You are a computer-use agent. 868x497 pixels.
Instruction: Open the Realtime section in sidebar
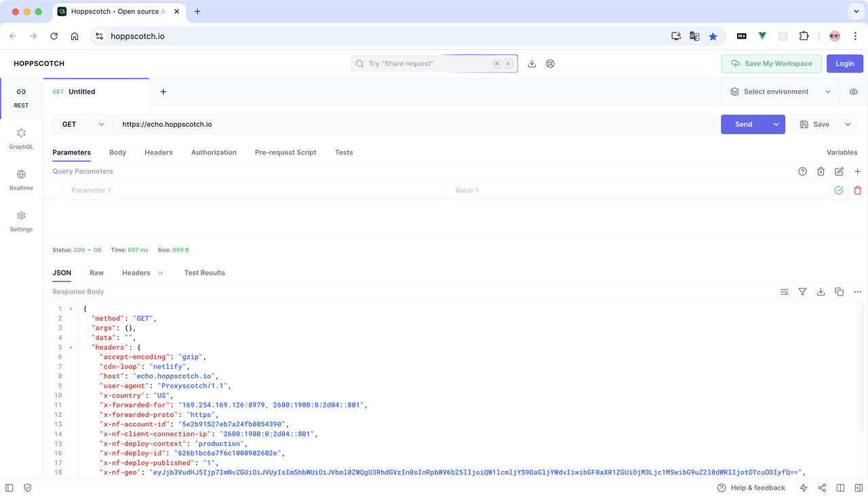tap(21, 180)
